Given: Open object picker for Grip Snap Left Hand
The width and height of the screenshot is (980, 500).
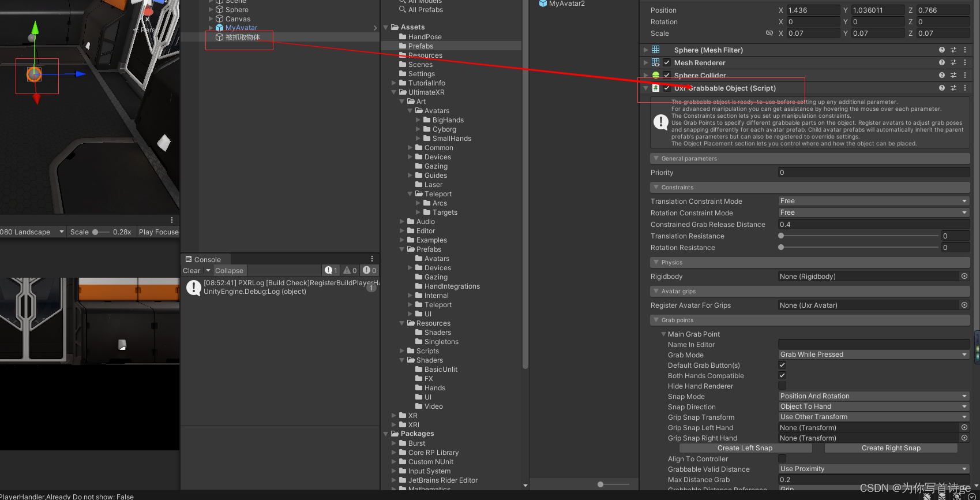Looking at the screenshot, I should [x=964, y=428].
